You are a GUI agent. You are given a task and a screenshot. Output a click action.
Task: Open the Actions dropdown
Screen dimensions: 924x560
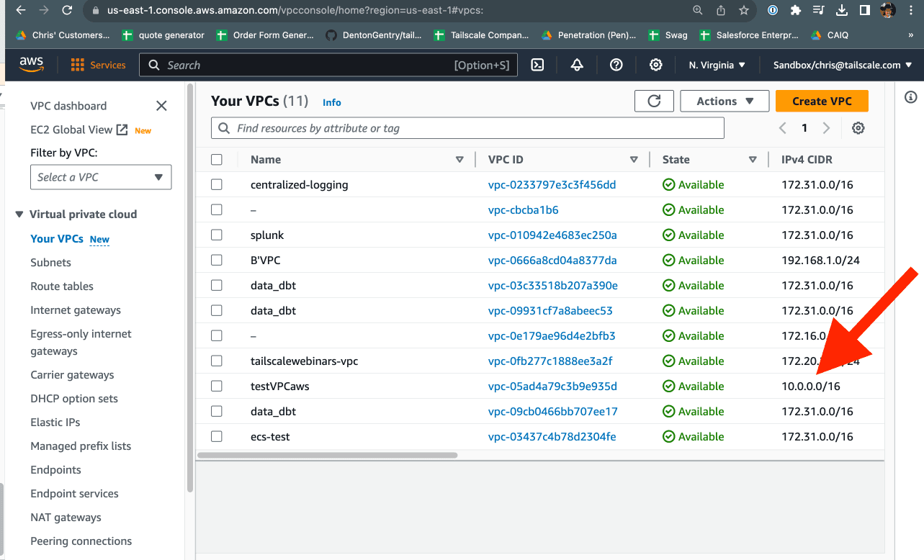724,101
